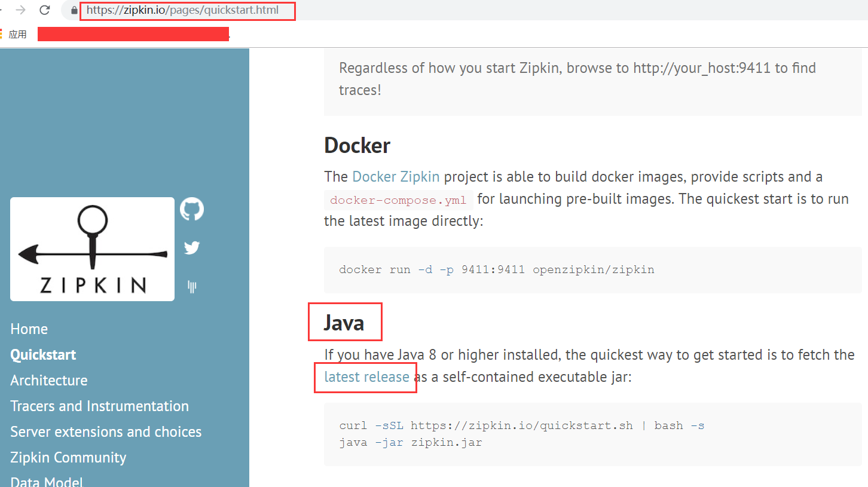This screenshot has height=487, width=868.
Task: Click the 应用 bookmarks label
Action: pos(17,34)
